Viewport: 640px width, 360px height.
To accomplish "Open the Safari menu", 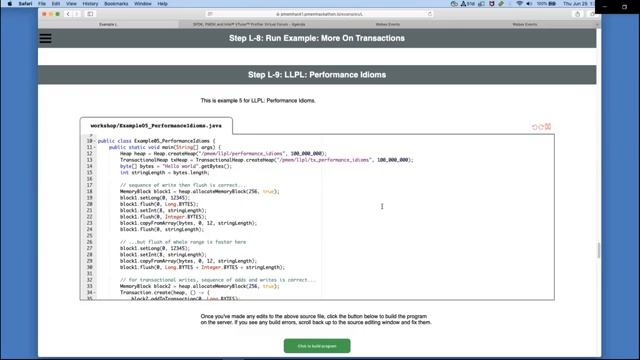I will point(25,4).
